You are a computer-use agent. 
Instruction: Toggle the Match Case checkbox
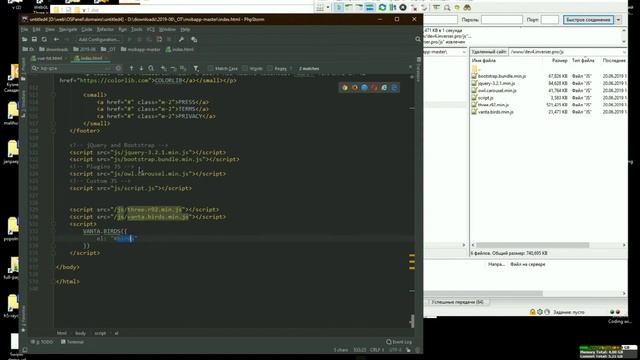[x=223, y=69]
